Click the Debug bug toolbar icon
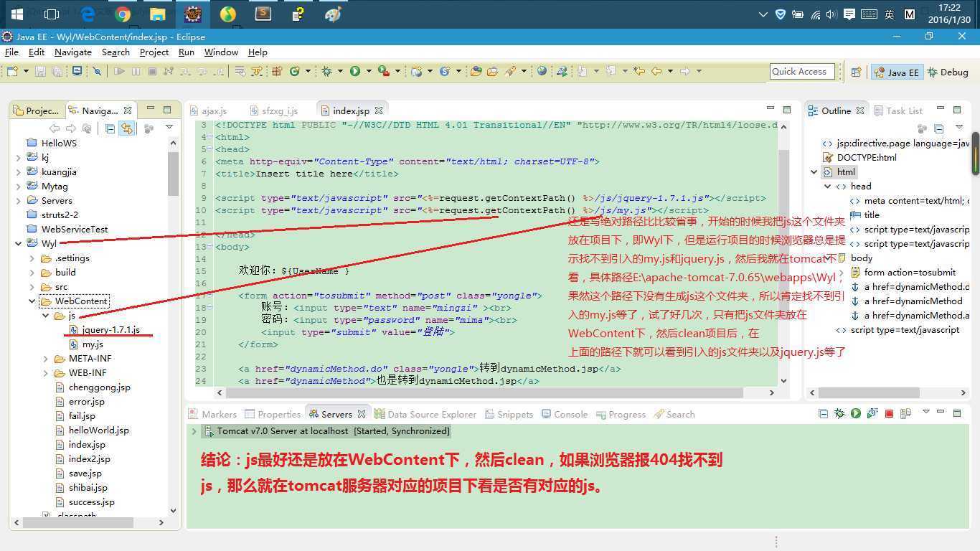 pyautogui.click(x=327, y=71)
